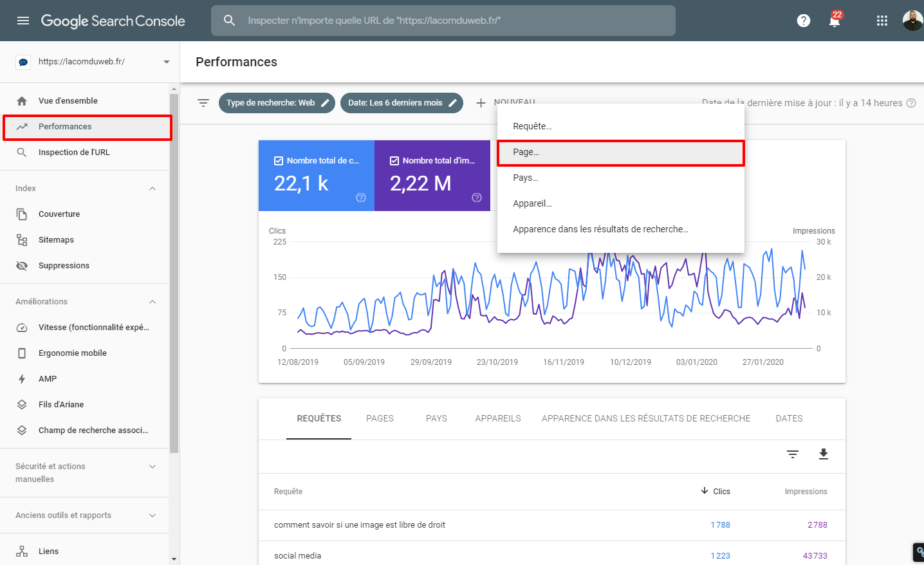Open the hamburger main menu
The width and height of the screenshot is (924, 565).
23,21
